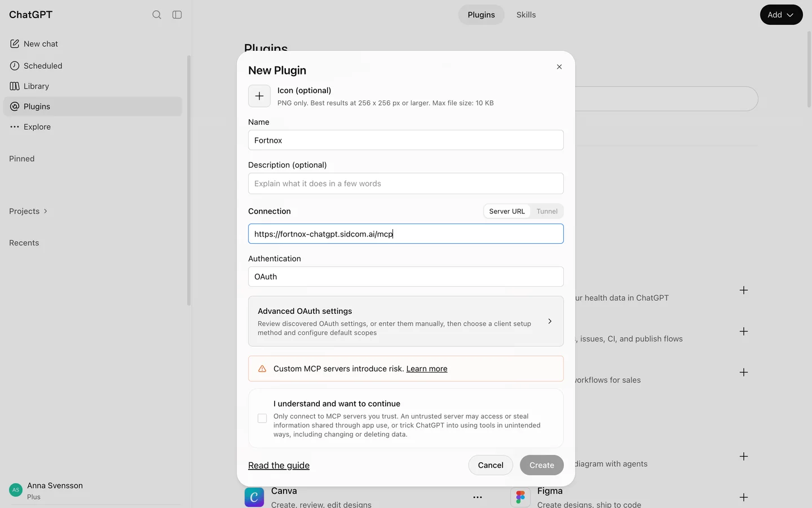Click the ChatGPT logo text

31,15
